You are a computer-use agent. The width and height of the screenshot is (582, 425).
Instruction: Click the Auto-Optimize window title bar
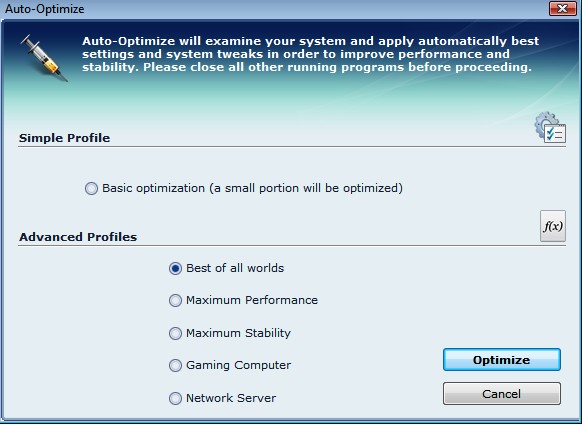275,9
